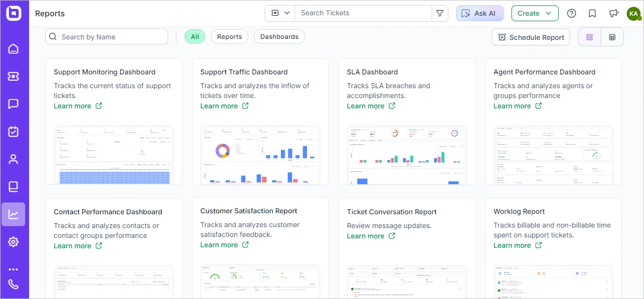Viewport: 644px width, 299px height.
Task: Click the Customer Satisfaction Report title
Action: tap(249, 211)
